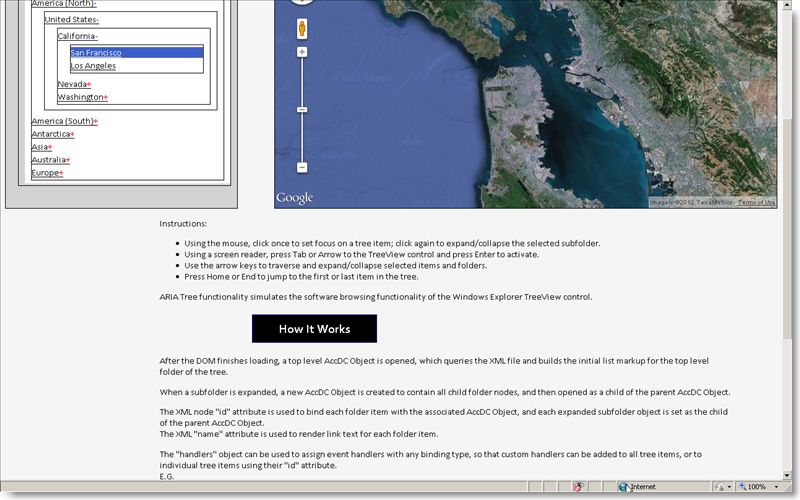This screenshot has height=500, width=800.
Task: Click the map zoom in plus button
Action: (302, 52)
